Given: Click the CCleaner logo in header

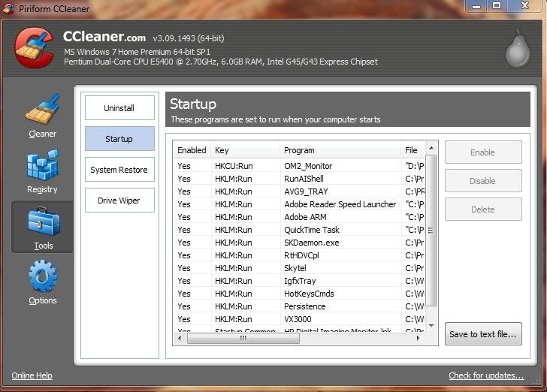Looking at the screenshot, I should coord(35,47).
